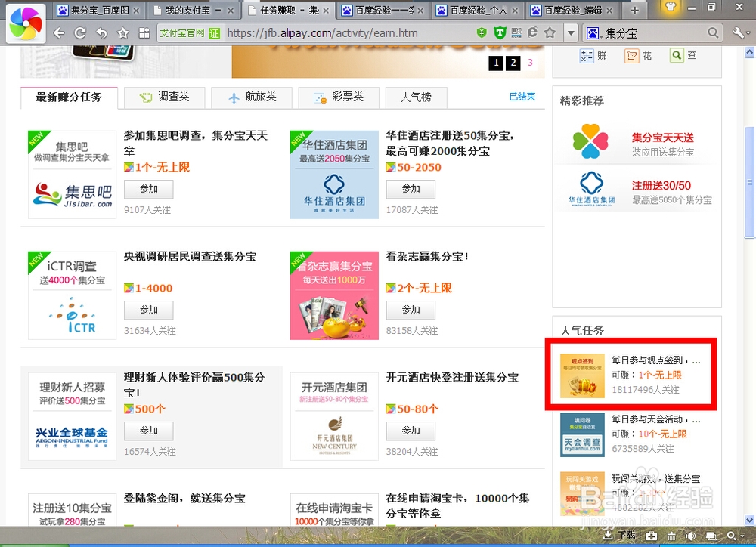Open the 观点签到 popular task thumbnail
This screenshot has height=547, width=756.
coord(582,376)
